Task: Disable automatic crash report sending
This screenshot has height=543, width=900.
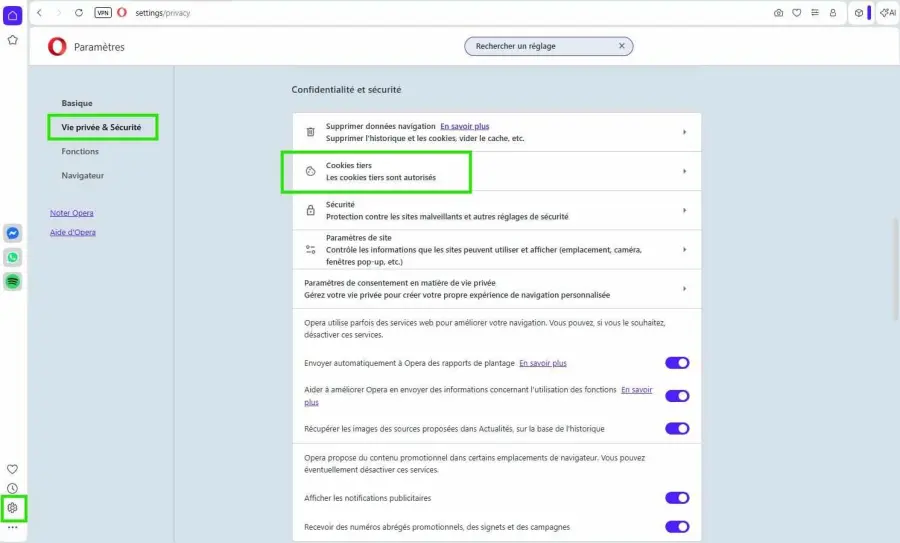Action: pos(677,363)
